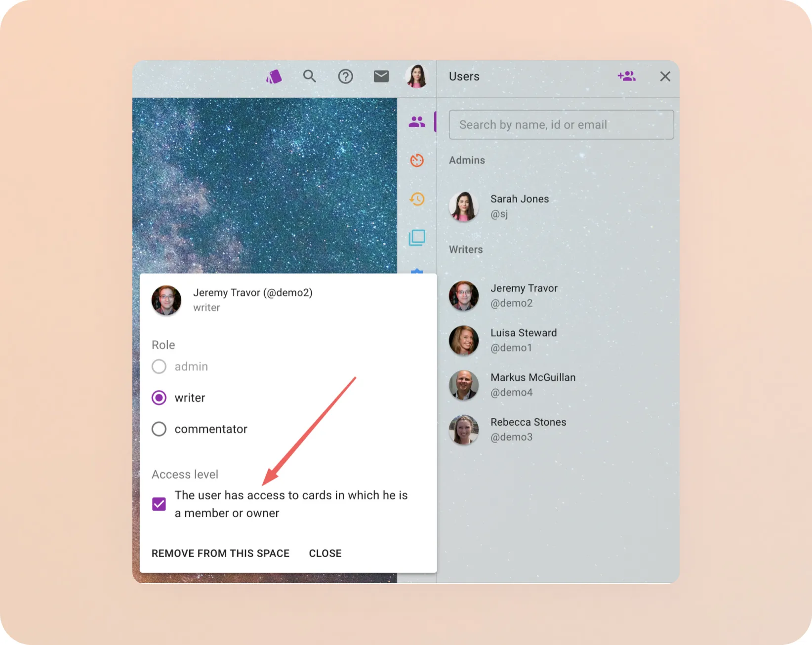812x645 pixels.
Task: Select the Users sidebar tab icon
Action: [x=417, y=121]
